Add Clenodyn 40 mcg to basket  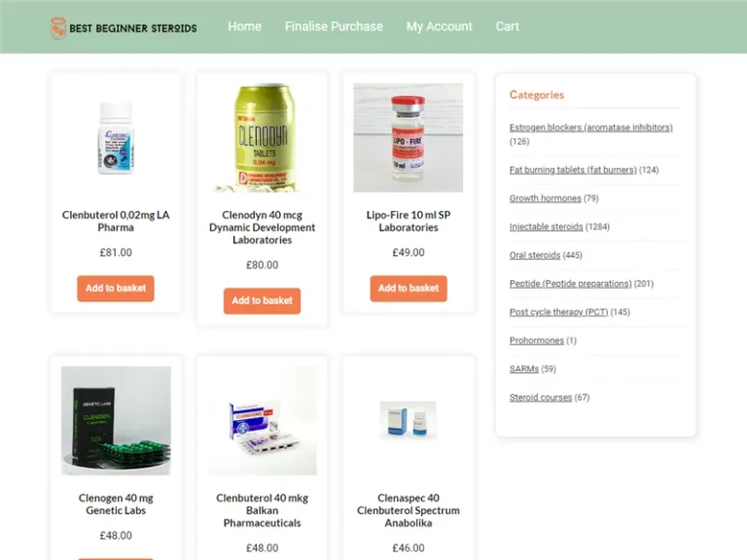tap(262, 300)
